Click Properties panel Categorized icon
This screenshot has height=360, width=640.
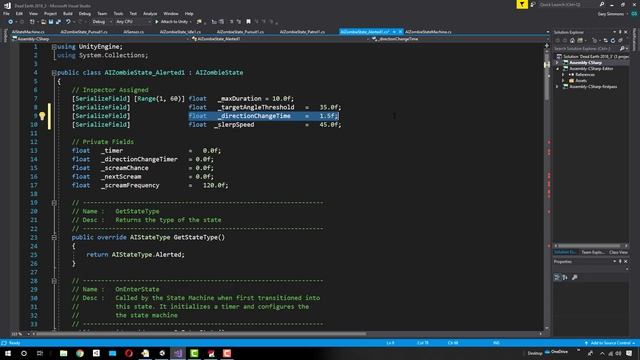pos(557,278)
